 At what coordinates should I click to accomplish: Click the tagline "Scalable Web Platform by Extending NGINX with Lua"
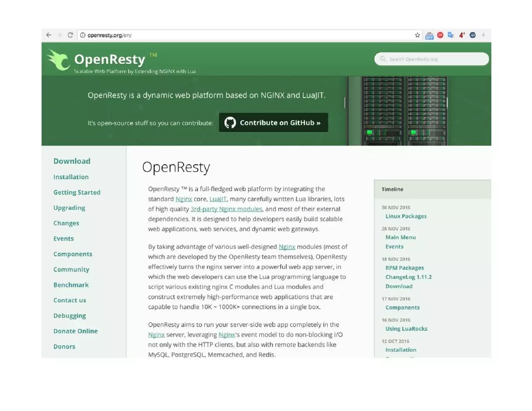[x=135, y=71]
